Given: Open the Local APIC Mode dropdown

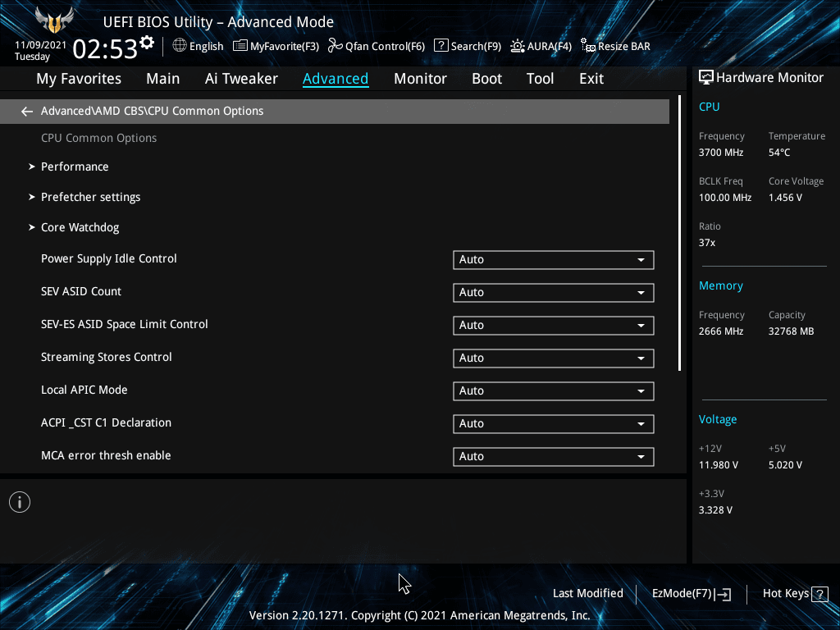Looking at the screenshot, I should [554, 391].
